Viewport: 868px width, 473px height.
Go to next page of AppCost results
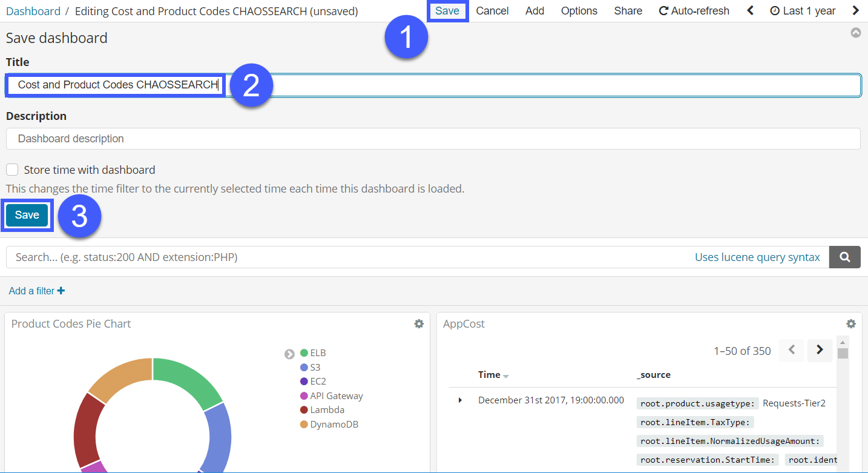820,350
